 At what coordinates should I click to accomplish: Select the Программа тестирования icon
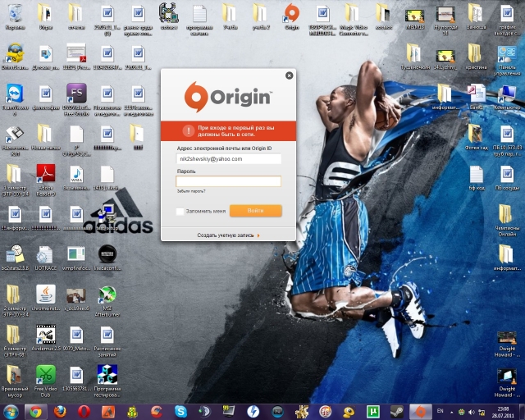pos(107,381)
